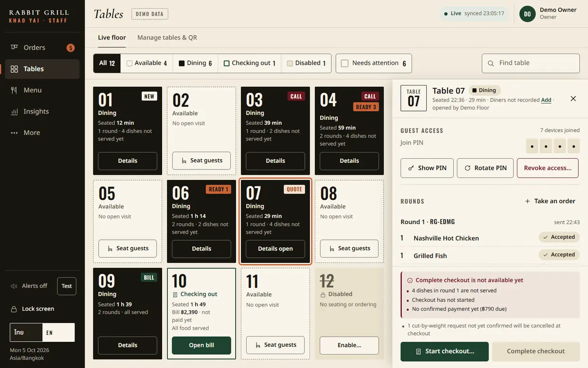This screenshot has height=368, width=588.
Task: Enable the disabled table 12
Action: coord(349,345)
